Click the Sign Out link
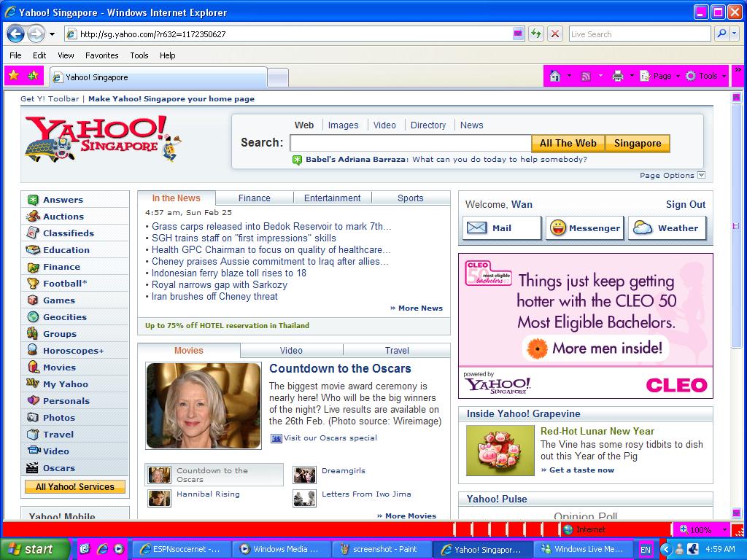Image resolution: width=747 pixels, height=560 pixels. [x=686, y=205]
